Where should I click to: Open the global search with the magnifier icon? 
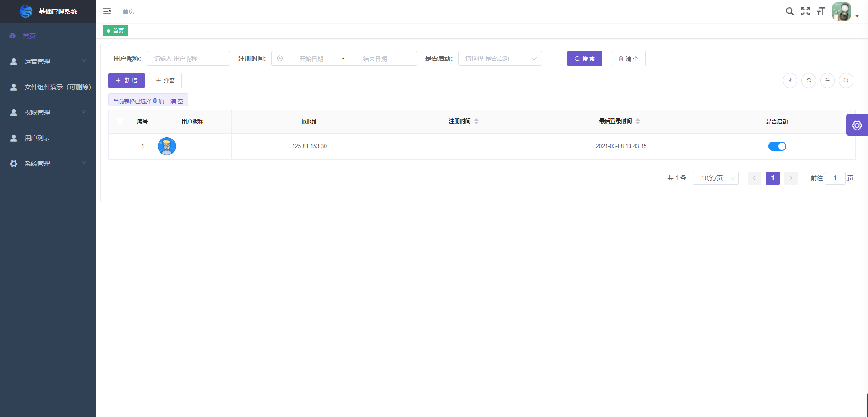click(790, 11)
